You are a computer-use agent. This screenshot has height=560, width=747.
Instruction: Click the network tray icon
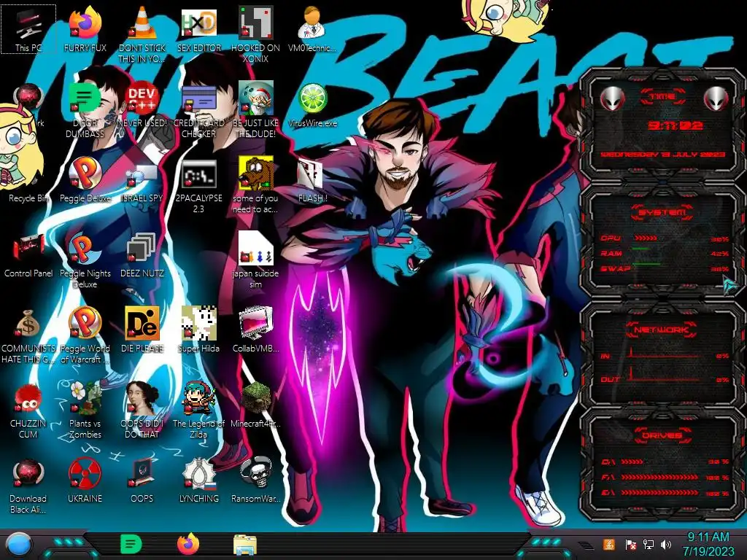coord(648,544)
